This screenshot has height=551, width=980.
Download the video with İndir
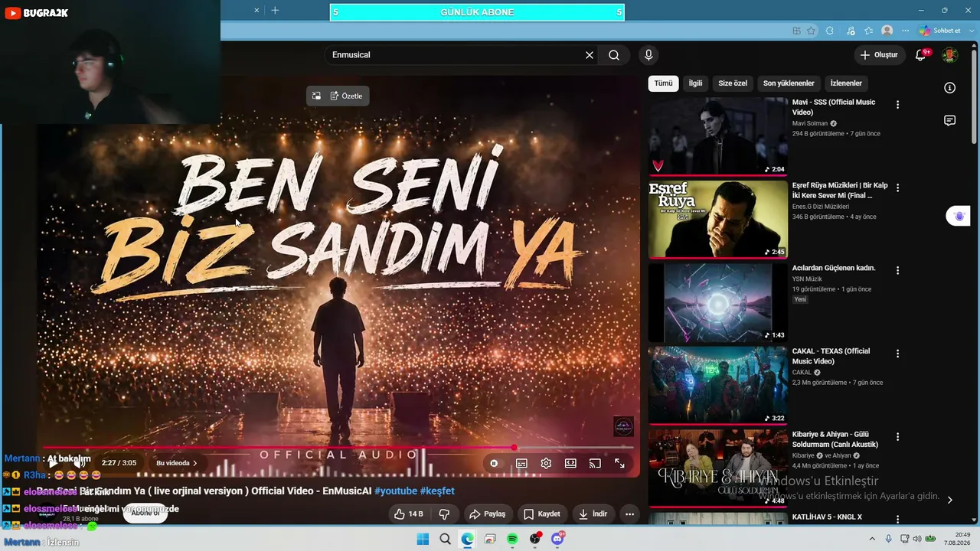(593, 514)
